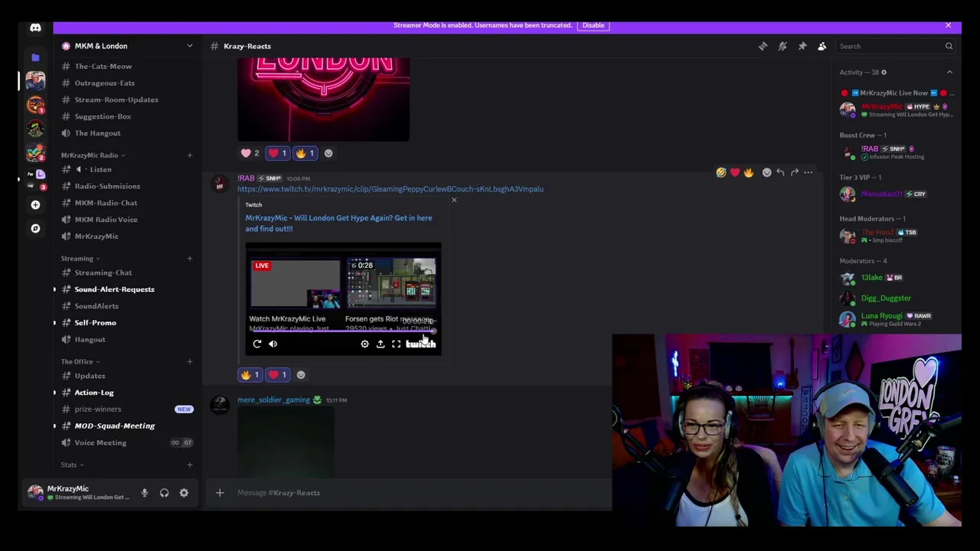Reply to !RAB message arrow icon
This screenshot has width=980, height=551.
click(x=780, y=172)
